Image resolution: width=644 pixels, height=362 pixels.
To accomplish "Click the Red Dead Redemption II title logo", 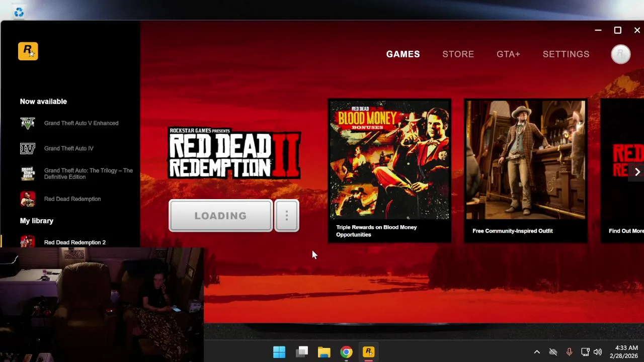I will point(234,154).
